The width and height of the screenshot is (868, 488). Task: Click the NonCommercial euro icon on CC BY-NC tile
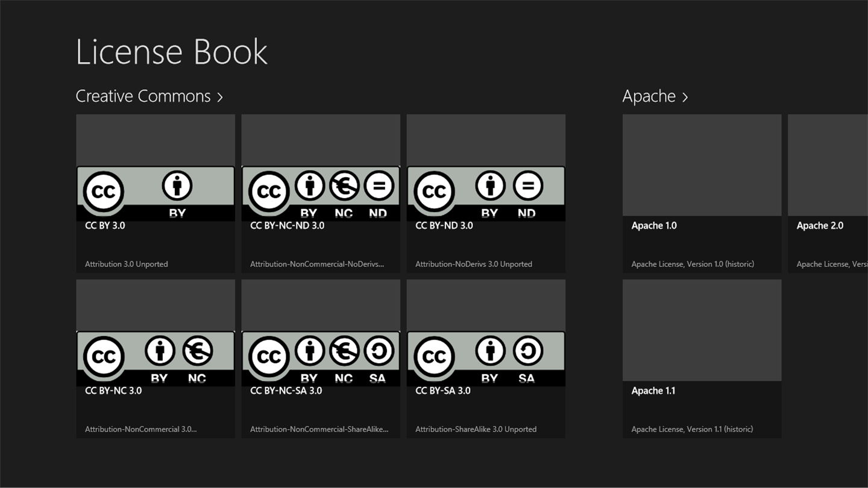[x=198, y=351]
